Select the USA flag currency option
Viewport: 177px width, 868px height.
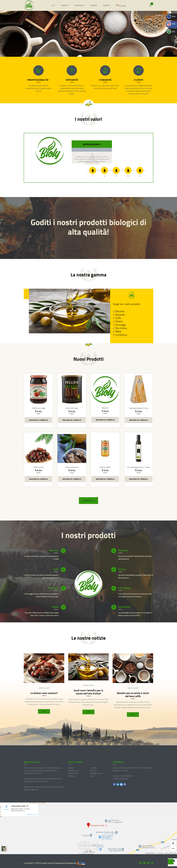pos(171,24)
